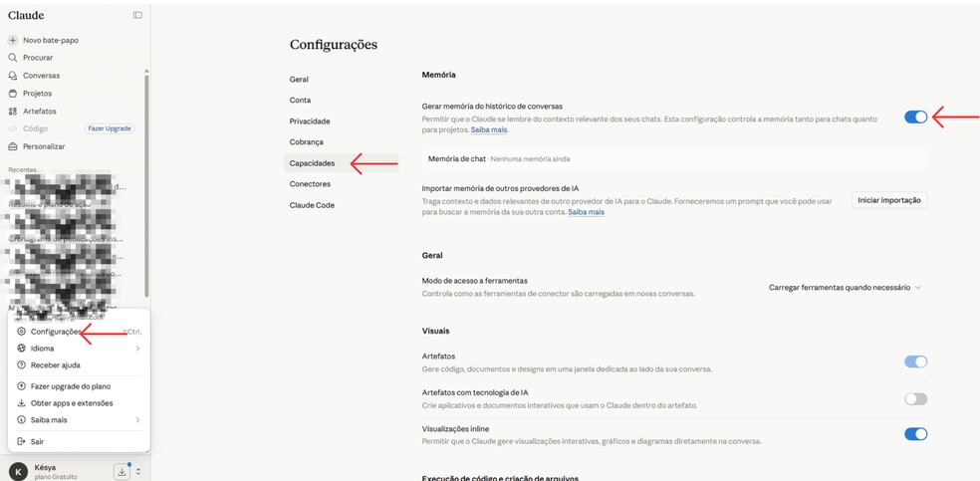Select Privacidade settings tab
The image size is (980, 481).
310,121
